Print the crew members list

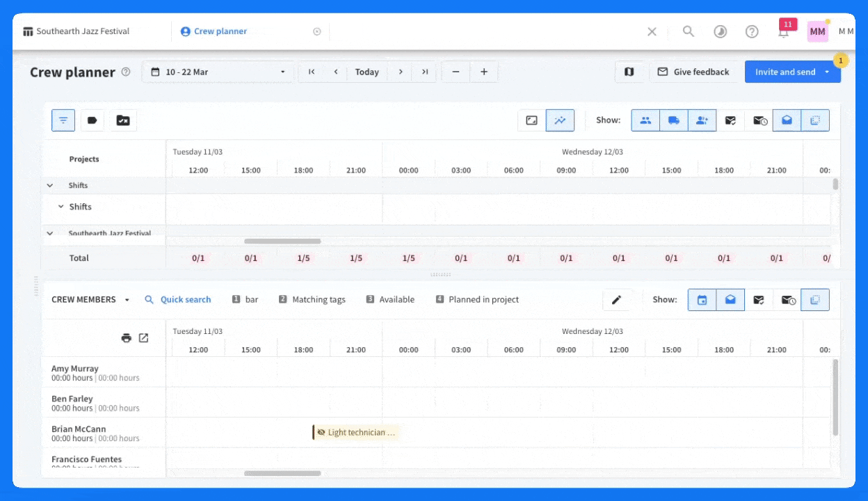click(x=126, y=338)
